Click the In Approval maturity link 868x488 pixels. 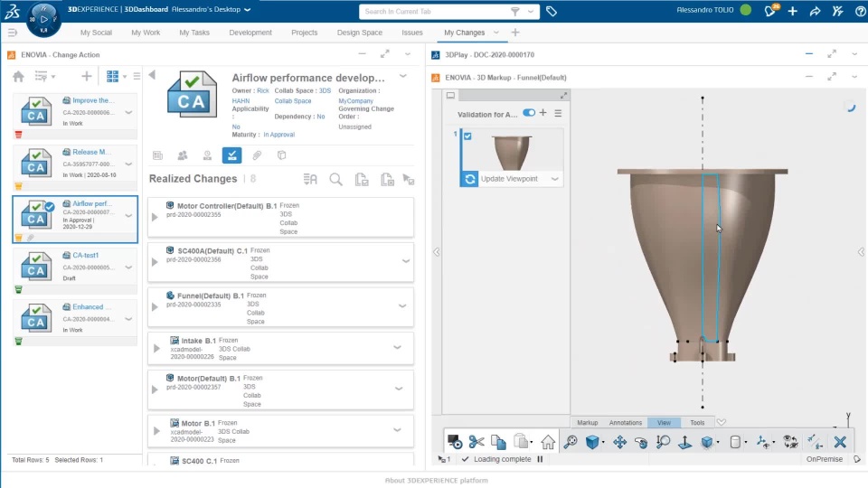click(x=279, y=135)
